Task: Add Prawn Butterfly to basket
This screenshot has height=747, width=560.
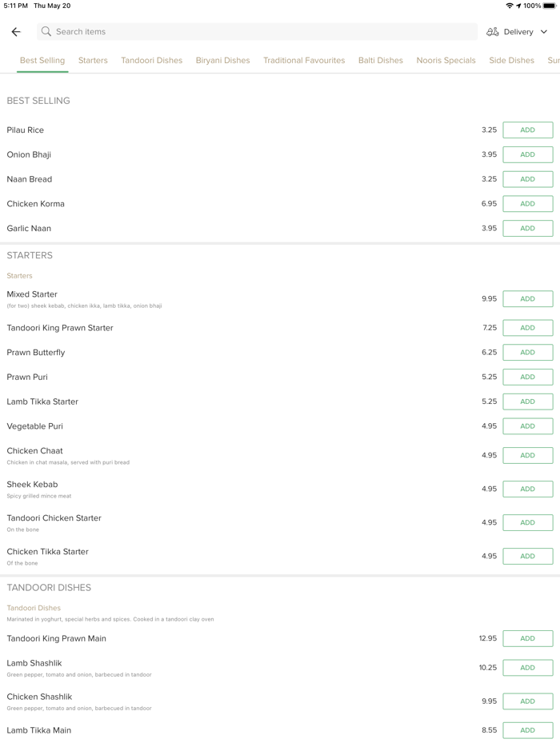Action: click(527, 353)
